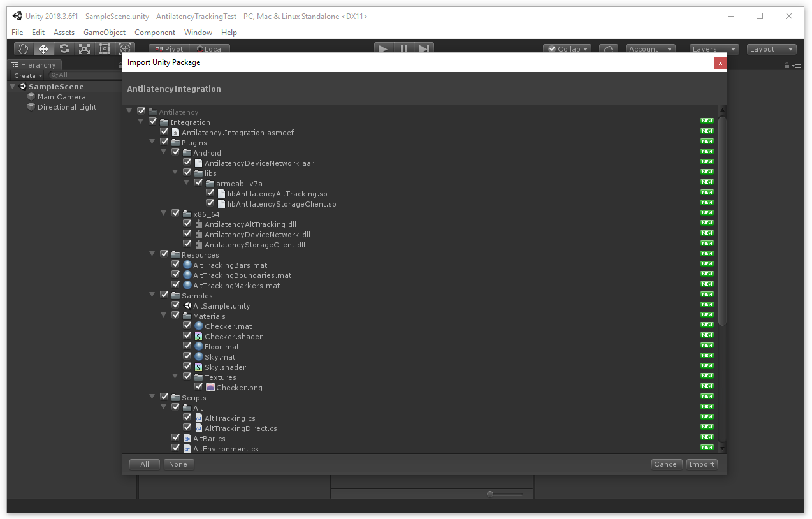Open the Account dropdown button

pos(650,49)
